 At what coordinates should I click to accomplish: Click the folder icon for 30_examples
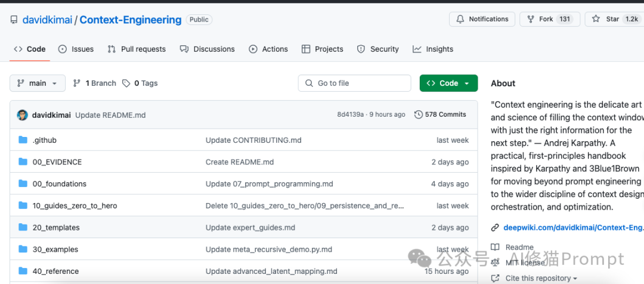coord(23,249)
